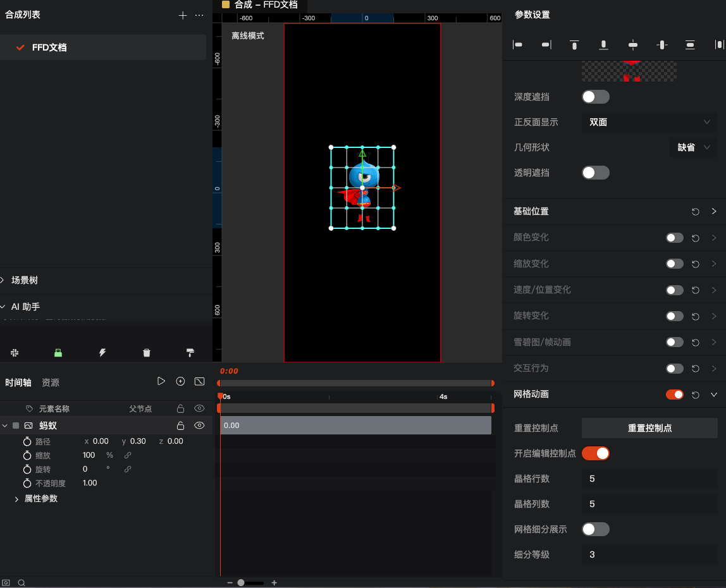Toggle depth occlusion switch

click(596, 97)
